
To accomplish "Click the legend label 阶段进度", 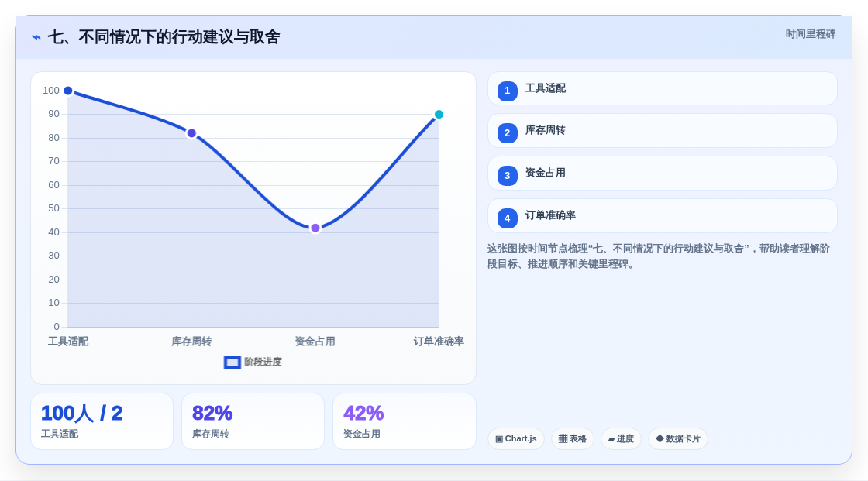I will (263, 362).
